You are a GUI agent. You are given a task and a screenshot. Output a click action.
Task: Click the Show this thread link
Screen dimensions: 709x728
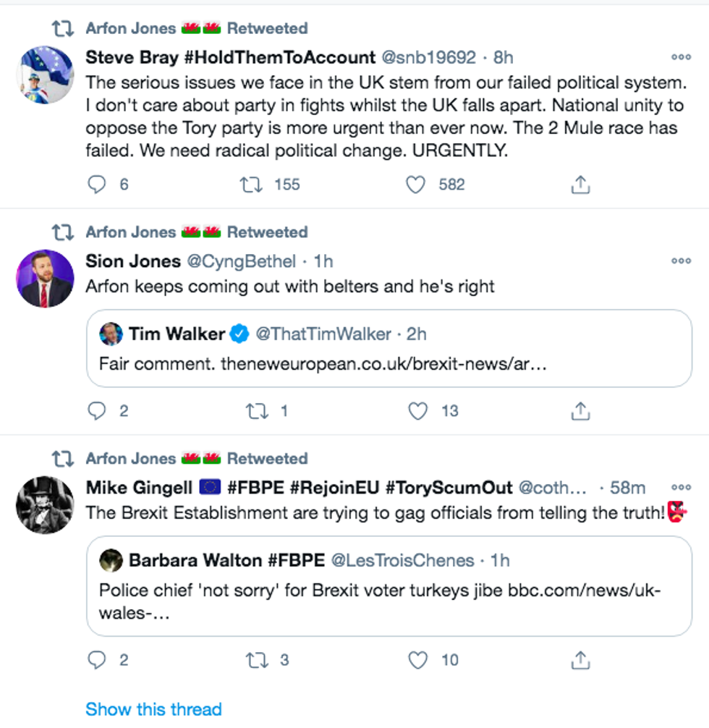click(153, 709)
